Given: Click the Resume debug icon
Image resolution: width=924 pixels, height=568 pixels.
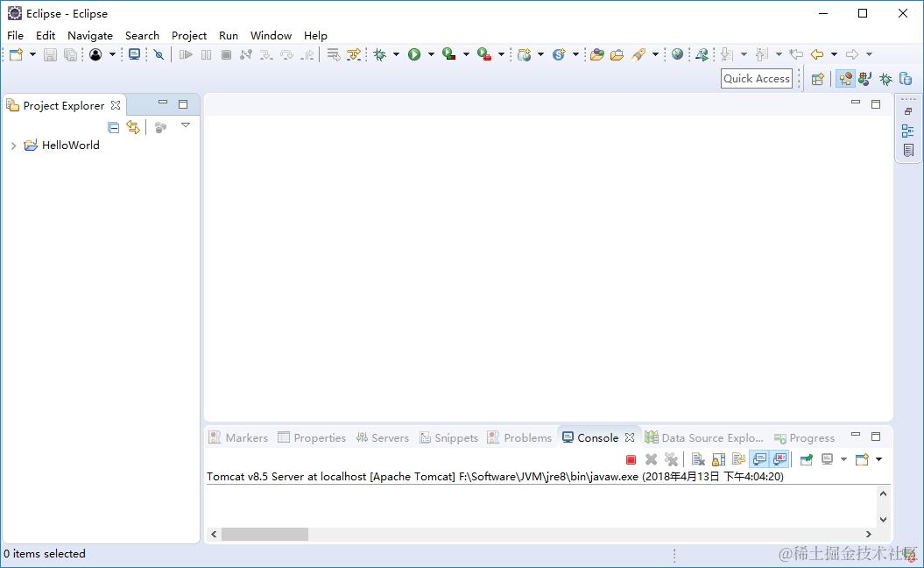Looking at the screenshot, I should 187,55.
